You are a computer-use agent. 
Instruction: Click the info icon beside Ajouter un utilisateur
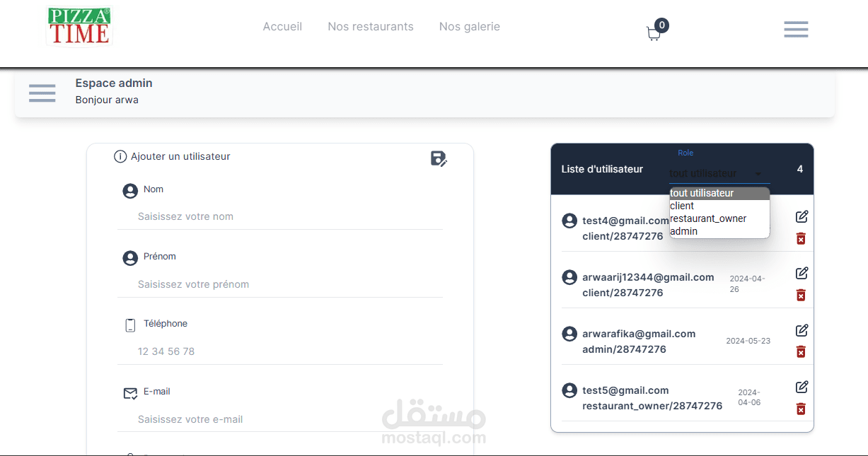[120, 156]
